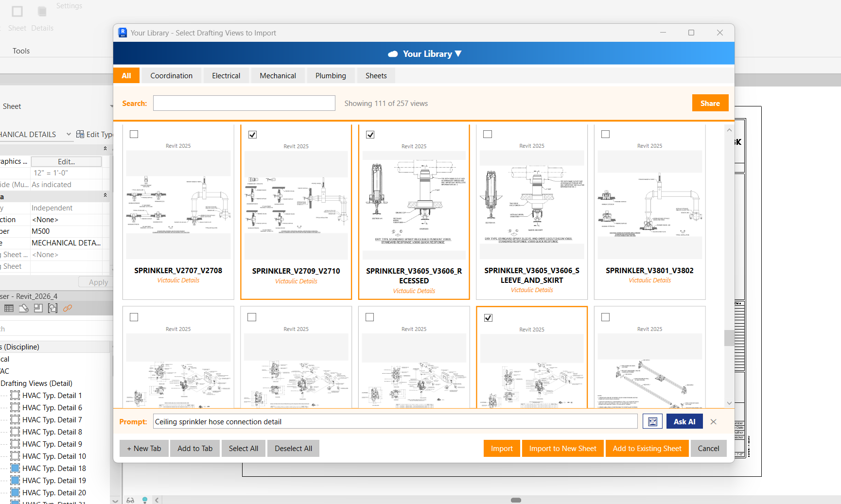Click the sheet layout icon in browser toolbar
Viewport: 841px width, 504px height.
pos(38,308)
